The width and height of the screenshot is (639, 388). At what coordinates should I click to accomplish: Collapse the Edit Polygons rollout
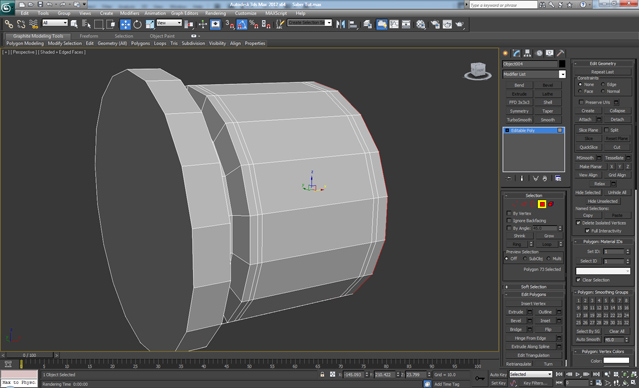[x=533, y=294]
